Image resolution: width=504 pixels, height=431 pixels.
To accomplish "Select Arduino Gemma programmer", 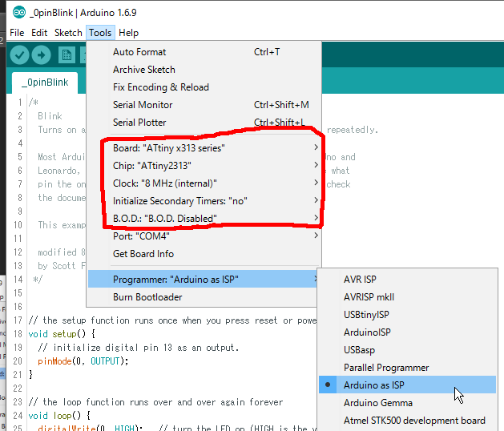I will (407, 403).
